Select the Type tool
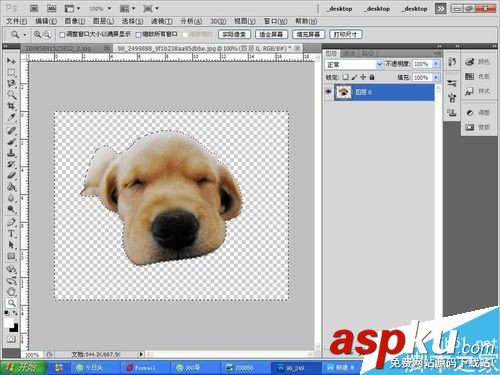Image resolution: width=500 pixels, height=375 pixels. pyautogui.click(x=11, y=234)
